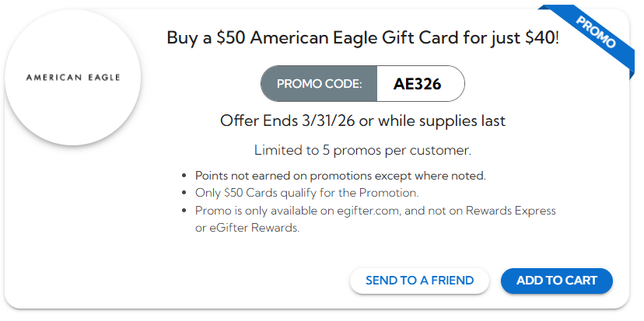Click the gray PROMO CODE label
The width and height of the screenshot is (644, 321).
(320, 84)
